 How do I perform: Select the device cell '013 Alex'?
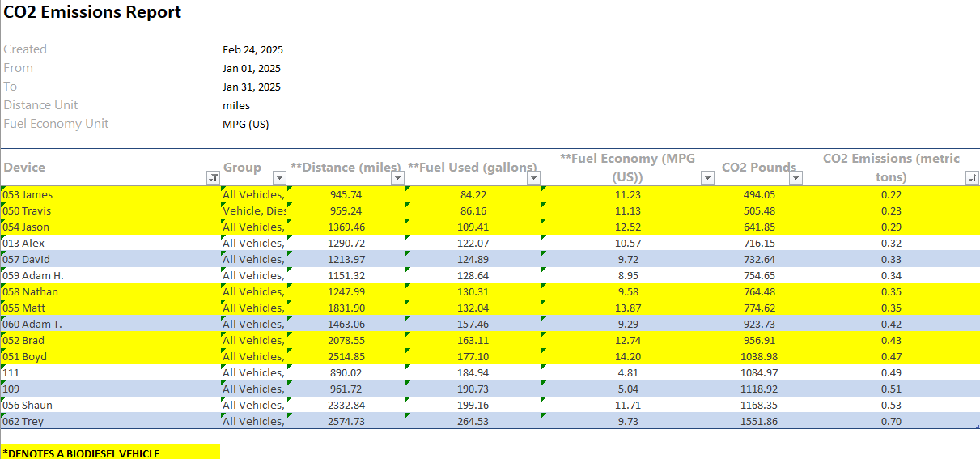point(111,243)
